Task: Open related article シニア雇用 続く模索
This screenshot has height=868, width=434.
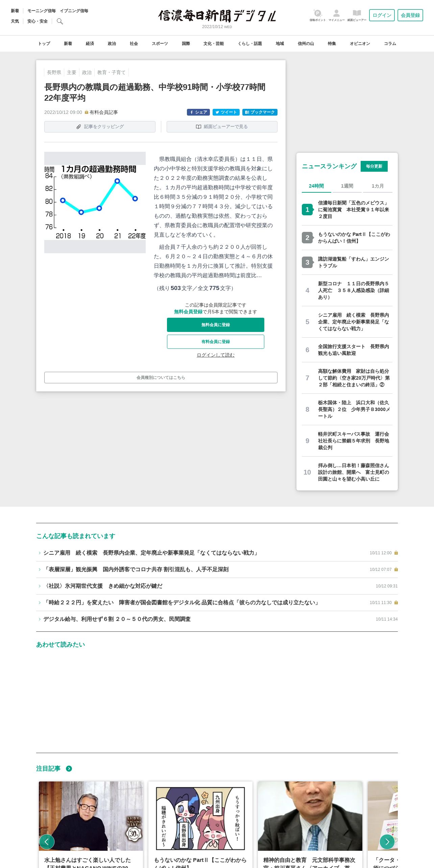Action: pyautogui.click(x=151, y=553)
